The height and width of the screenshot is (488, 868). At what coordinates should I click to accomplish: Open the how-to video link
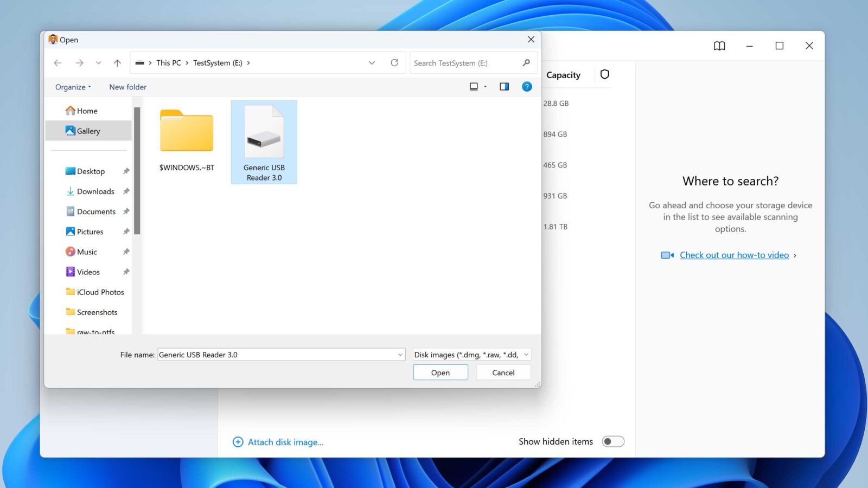coord(734,255)
